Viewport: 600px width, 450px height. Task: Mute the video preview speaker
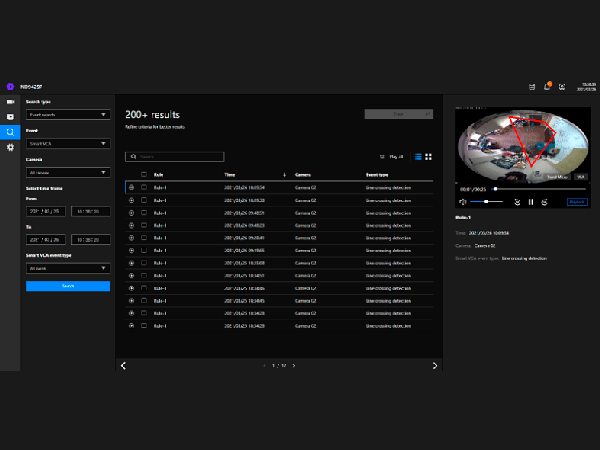click(464, 202)
